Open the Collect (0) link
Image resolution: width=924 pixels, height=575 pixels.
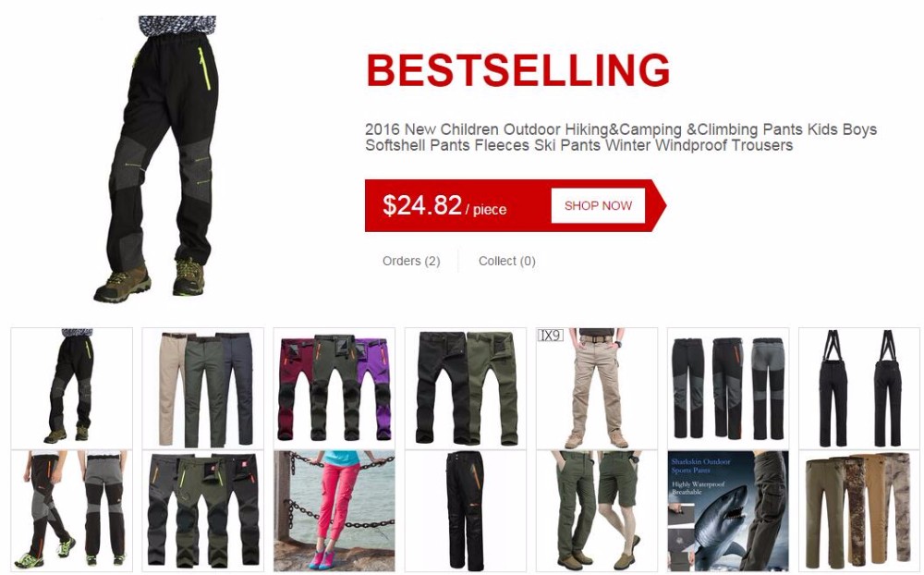[x=506, y=261]
